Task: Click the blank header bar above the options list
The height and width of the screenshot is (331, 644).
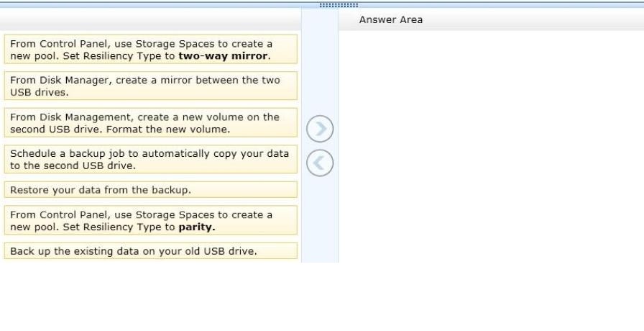Action: click(151, 19)
